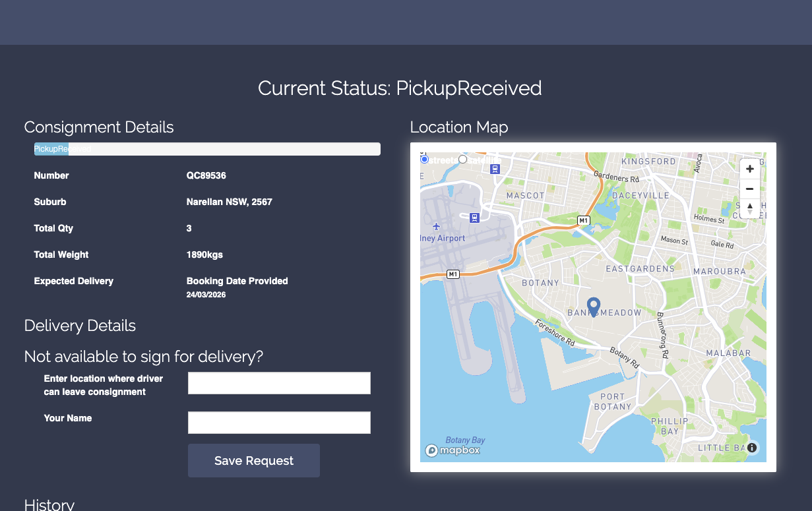Select the Banksmeadow location marker pin
The width and height of the screenshot is (812, 511).
[x=593, y=305]
